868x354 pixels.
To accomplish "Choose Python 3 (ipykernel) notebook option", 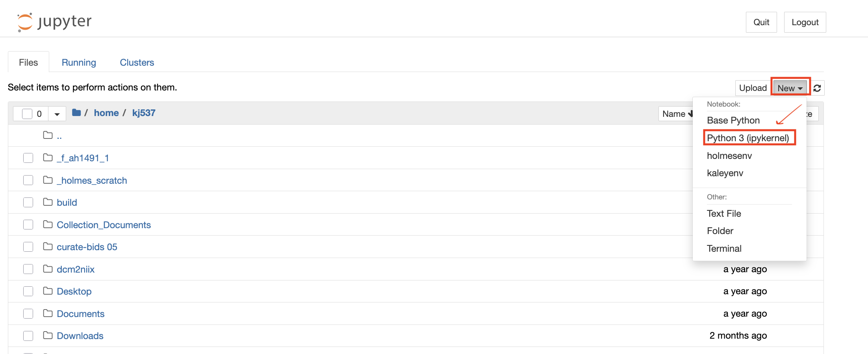I will coord(748,138).
